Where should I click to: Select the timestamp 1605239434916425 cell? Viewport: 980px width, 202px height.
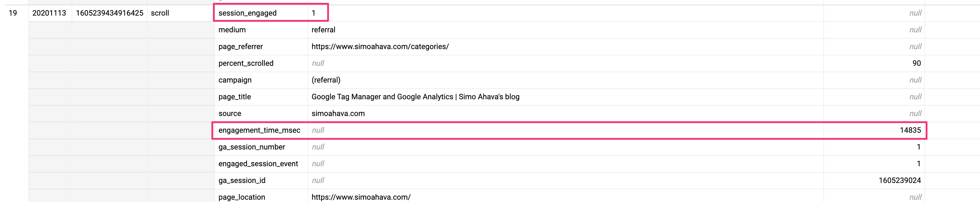click(x=110, y=13)
